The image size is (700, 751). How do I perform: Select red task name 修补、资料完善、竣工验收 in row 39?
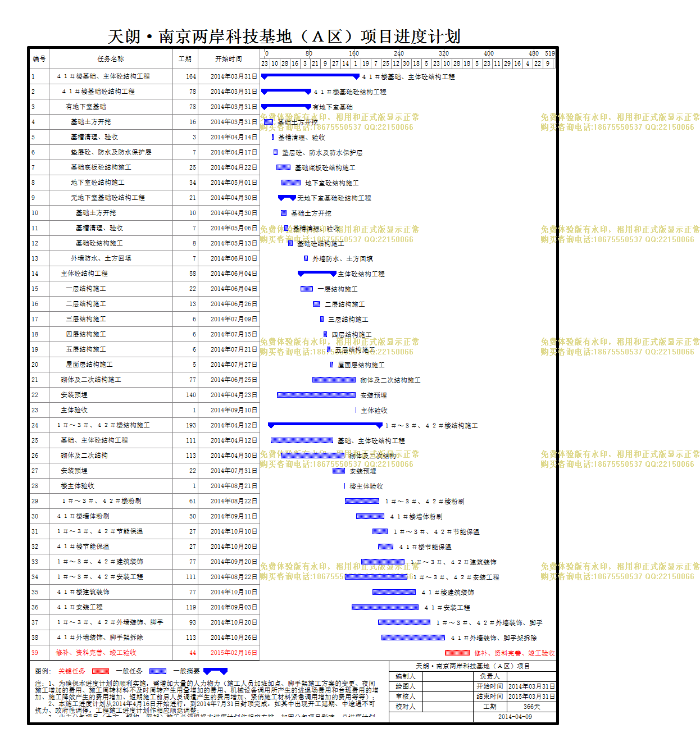point(96,653)
